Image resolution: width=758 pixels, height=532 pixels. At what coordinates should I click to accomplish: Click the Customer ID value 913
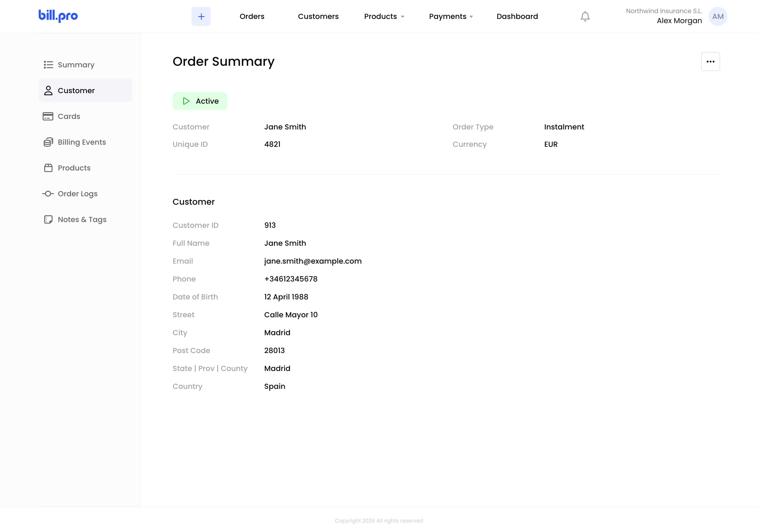pos(270,225)
